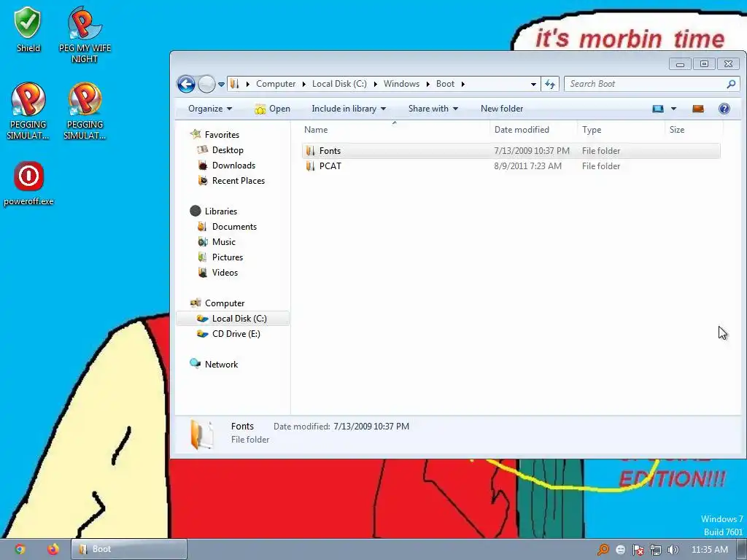Image resolution: width=747 pixels, height=560 pixels.
Task: Launch Firefox from the taskbar
Action: 53,549
